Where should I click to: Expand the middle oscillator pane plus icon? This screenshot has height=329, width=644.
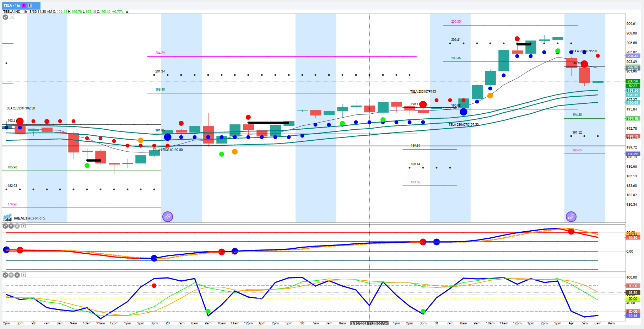24,226
